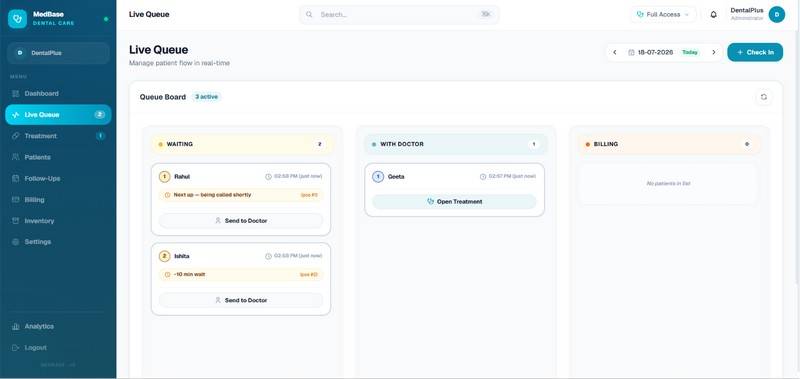Click Logout icon in sidebar
The image size is (800, 379).
(x=15, y=348)
